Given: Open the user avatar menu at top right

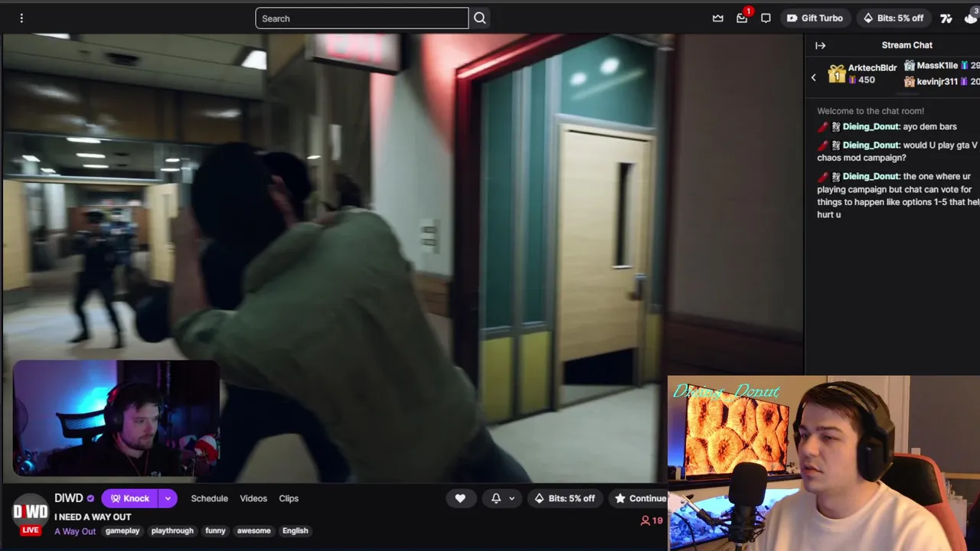Looking at the screenshot, I should click(x=971, y=18).
